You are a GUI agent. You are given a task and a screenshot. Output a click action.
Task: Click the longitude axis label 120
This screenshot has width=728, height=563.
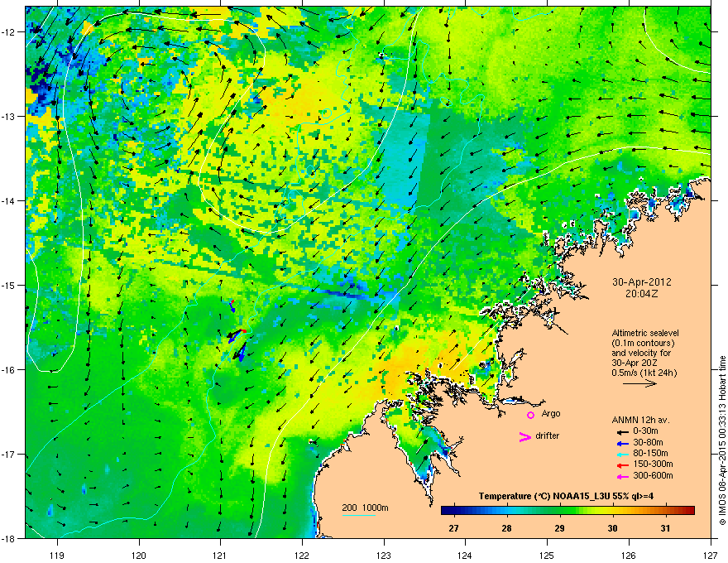click(139, 555)
